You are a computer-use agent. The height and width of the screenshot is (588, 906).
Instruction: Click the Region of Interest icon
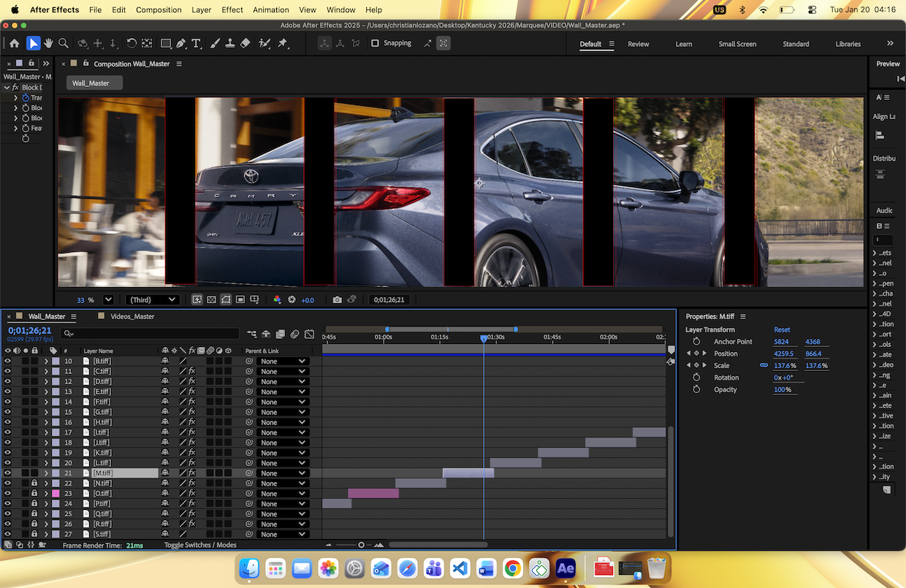click(240, 299)
